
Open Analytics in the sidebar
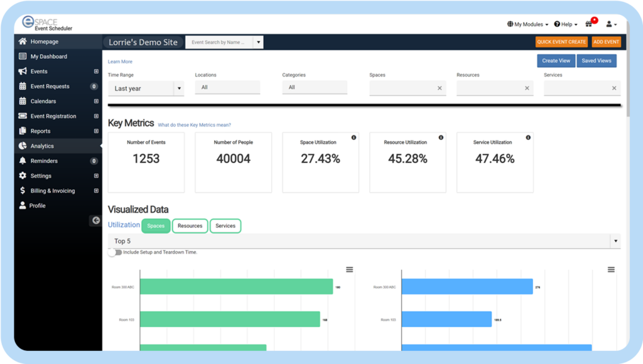[42, 146]
